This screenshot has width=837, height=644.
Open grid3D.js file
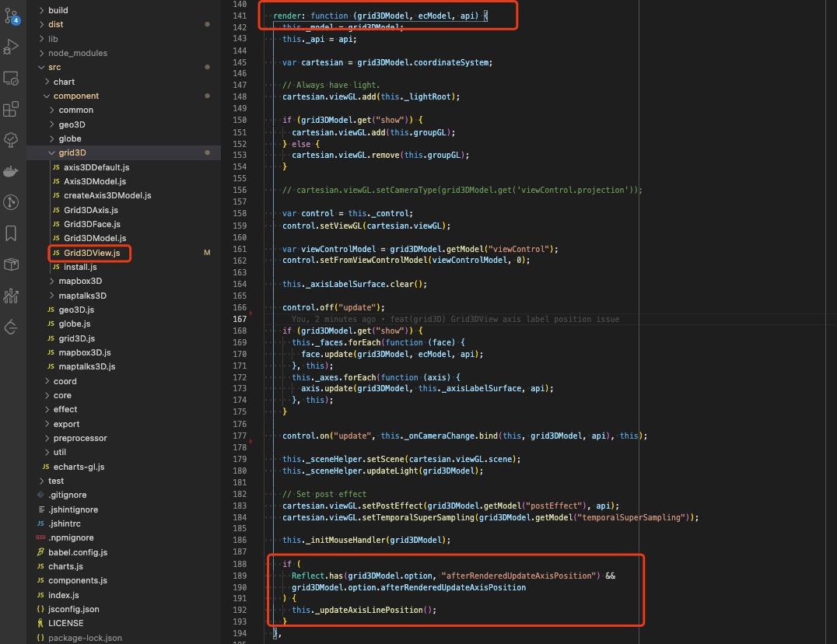coord(124,338)
